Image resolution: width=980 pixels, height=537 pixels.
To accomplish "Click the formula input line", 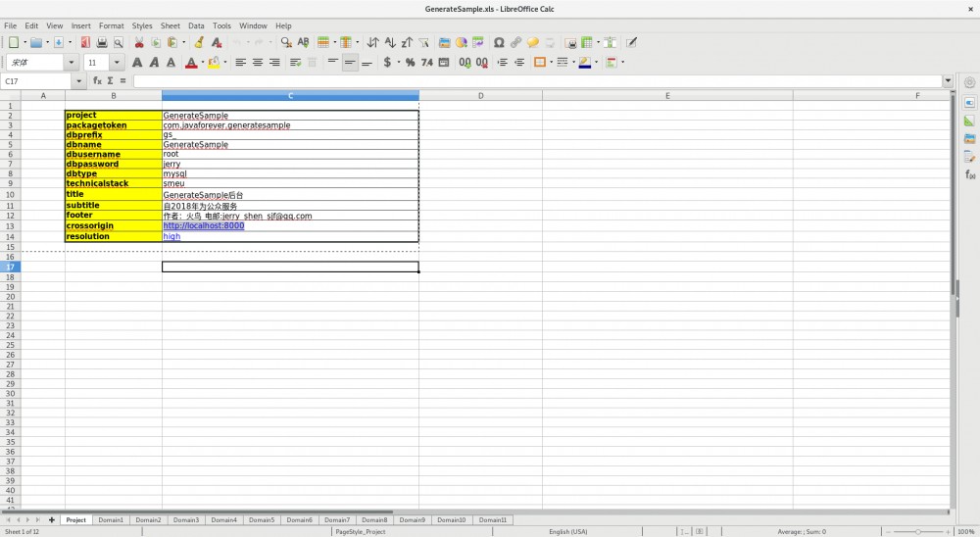I will pos(537,80).
